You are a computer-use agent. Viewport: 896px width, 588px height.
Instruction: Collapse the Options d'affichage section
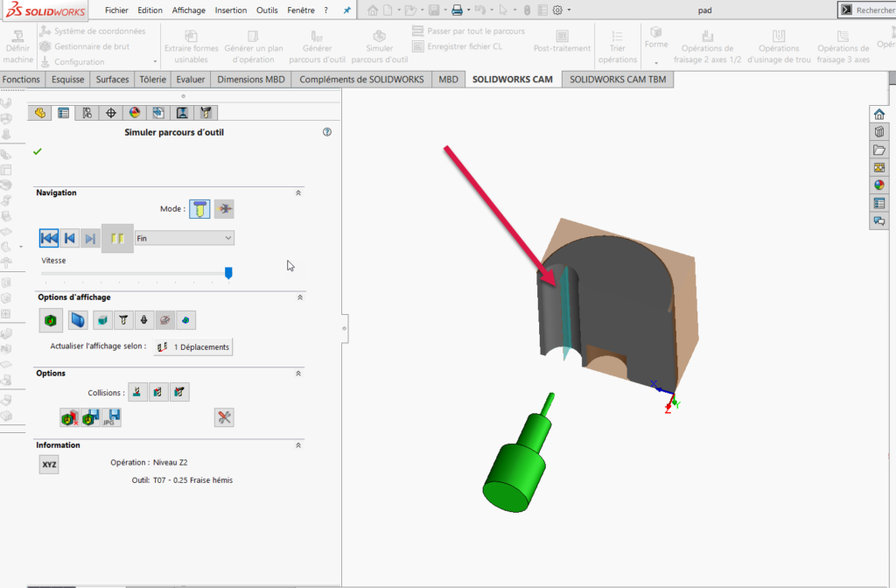coord(297,297)
